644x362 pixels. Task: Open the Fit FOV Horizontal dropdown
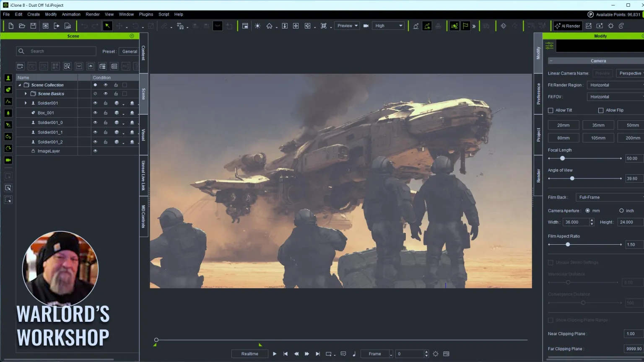pos(615,97)
